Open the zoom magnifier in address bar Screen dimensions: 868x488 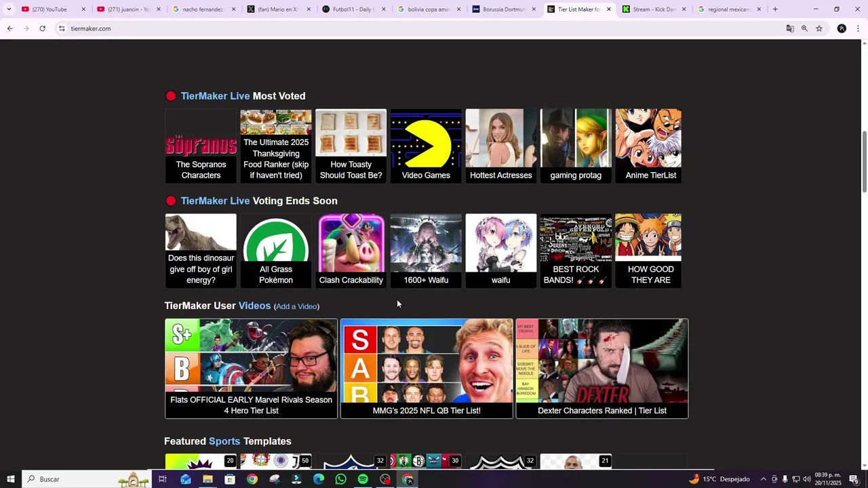(x=804, y=28)
